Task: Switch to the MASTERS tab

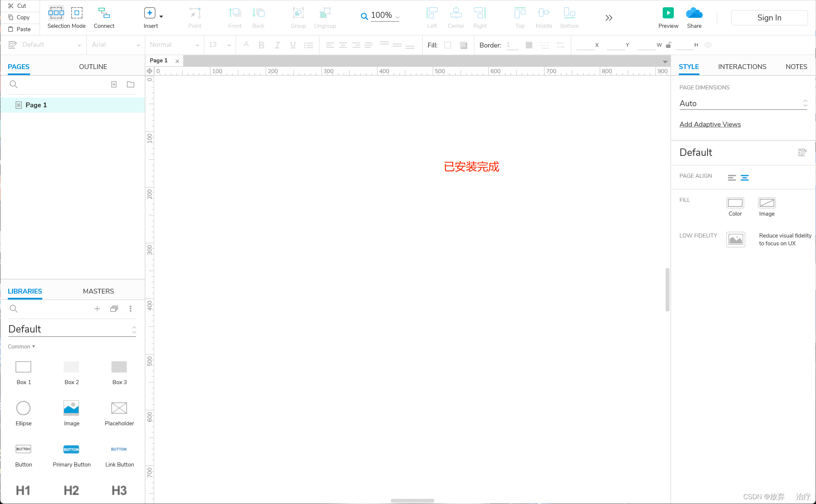Action: click(98, 291)
